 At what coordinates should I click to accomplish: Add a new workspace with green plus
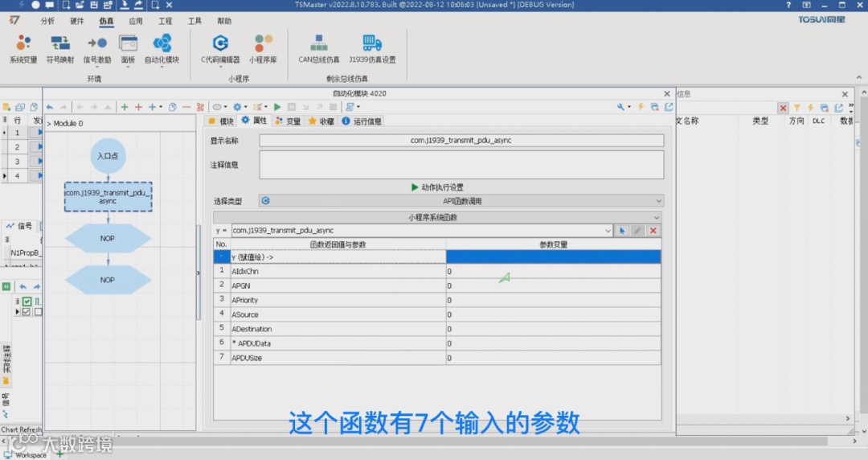(x=59, y=454)
